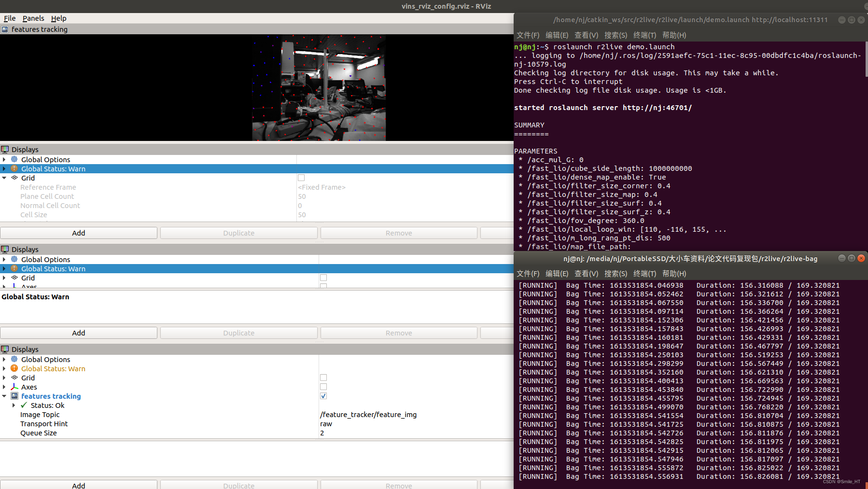Expand Global Options in the bottom Displays panel

pyautogui.click(x=4, y=359)
